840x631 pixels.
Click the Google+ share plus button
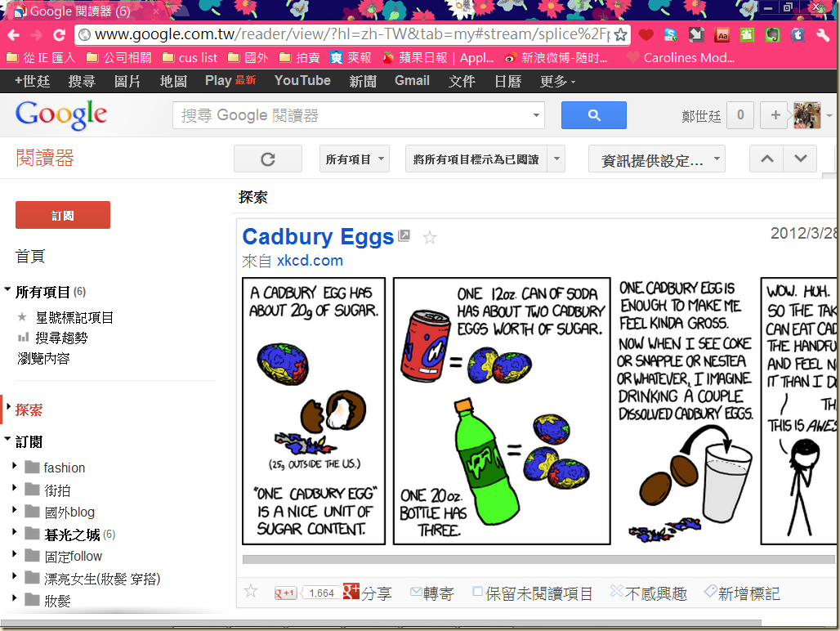775,115
